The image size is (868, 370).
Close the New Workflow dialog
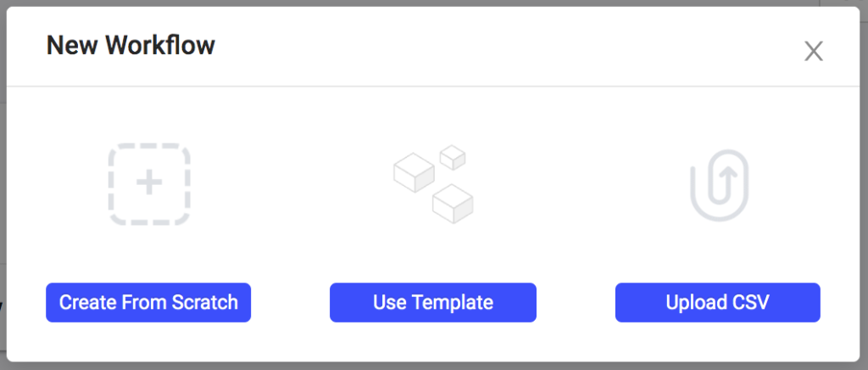coord(814,52)
